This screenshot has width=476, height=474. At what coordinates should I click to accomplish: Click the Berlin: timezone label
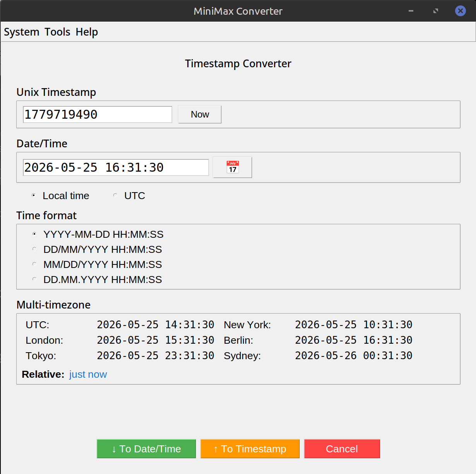[x=238, y=340]
